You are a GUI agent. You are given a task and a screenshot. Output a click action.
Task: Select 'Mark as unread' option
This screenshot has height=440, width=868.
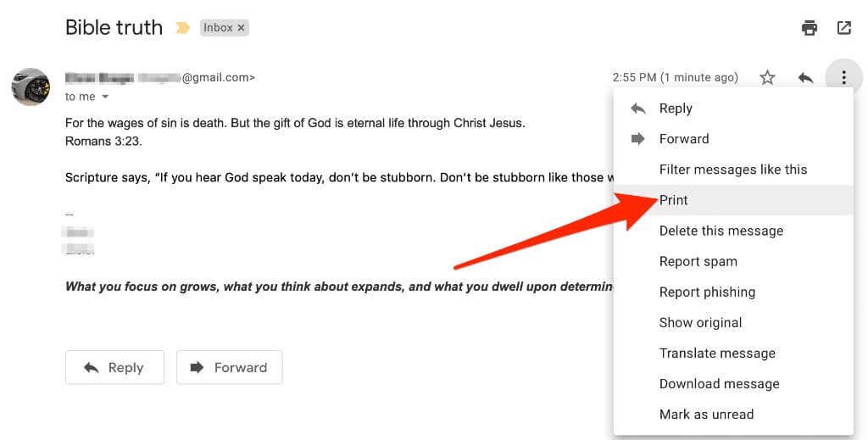[706, 414]
